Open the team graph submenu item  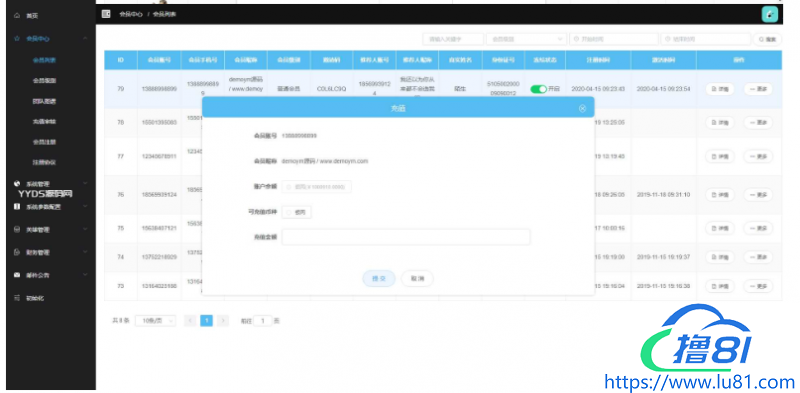[44, 101]
